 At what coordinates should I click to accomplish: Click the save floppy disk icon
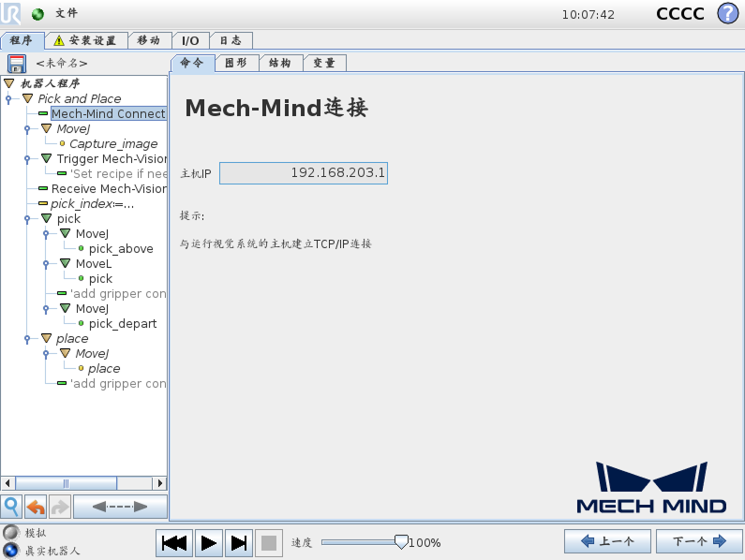click(x=17, y=64)
